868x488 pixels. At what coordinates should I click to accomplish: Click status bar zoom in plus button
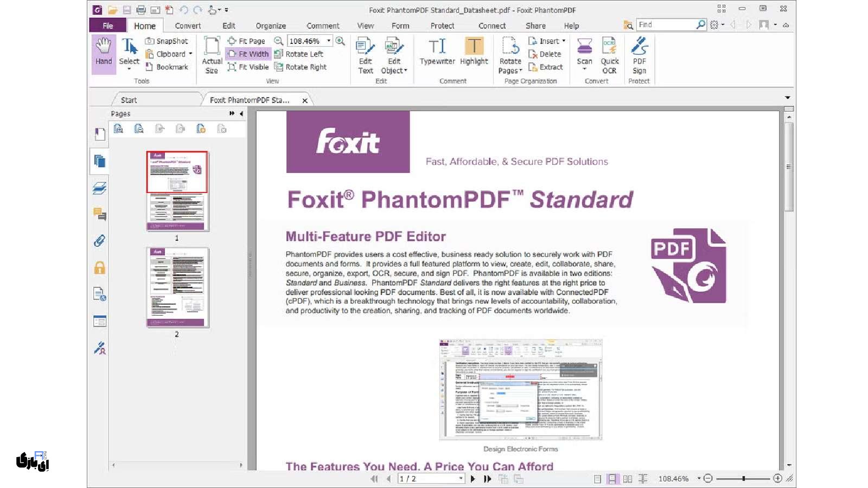[x=777, y=478]
